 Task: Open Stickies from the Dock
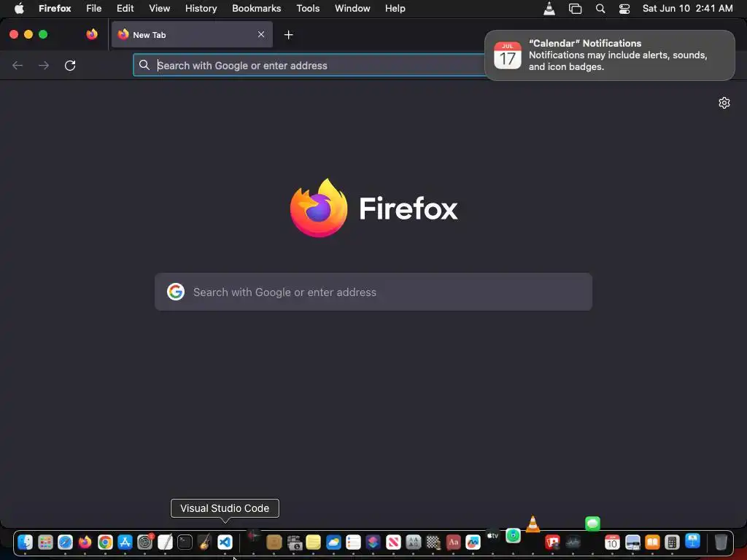(x=314, y=542)
